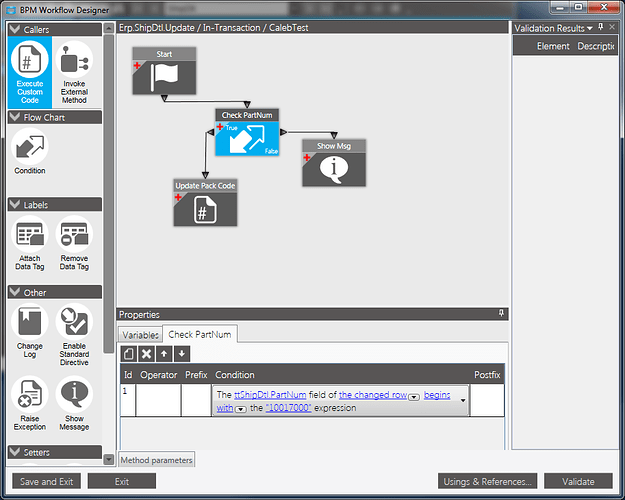Open the condition row dropdown arrow
The image size is (625, 500).
(x=463, y=400)
